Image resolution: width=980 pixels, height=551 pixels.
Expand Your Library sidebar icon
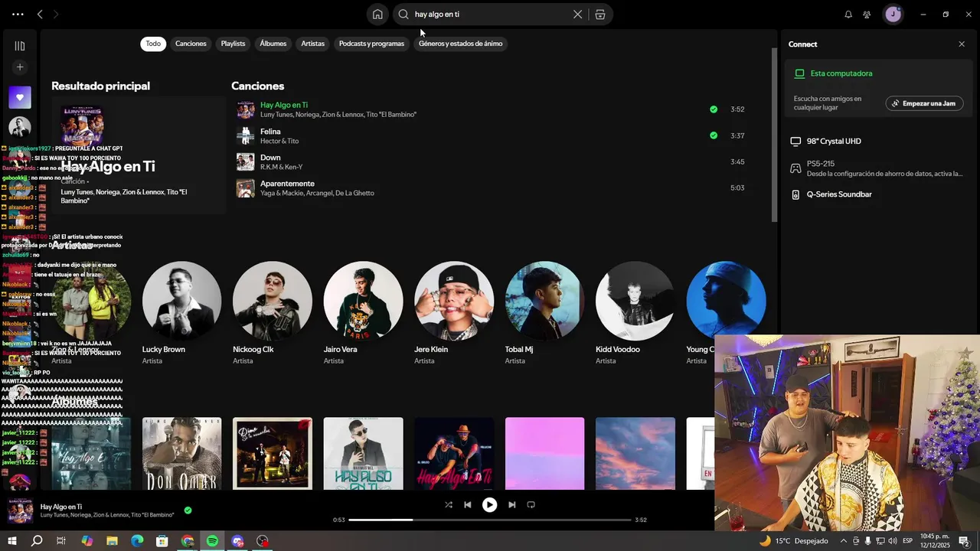tap(20, 46)
